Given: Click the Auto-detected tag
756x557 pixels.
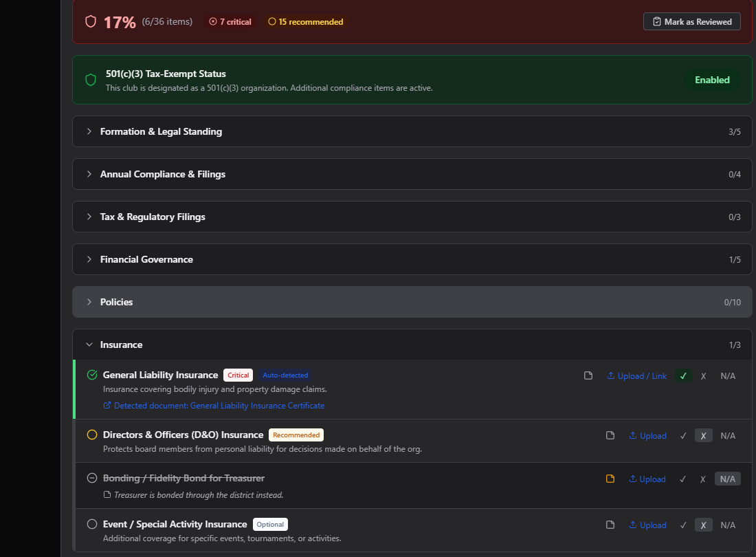Looking at the screenshot, I should [x=285, y=375].
